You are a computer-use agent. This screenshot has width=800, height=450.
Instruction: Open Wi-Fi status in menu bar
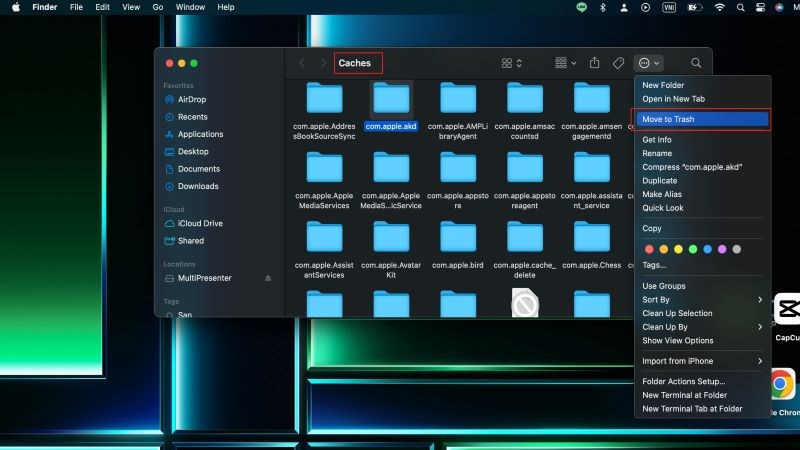coord(719,7)
